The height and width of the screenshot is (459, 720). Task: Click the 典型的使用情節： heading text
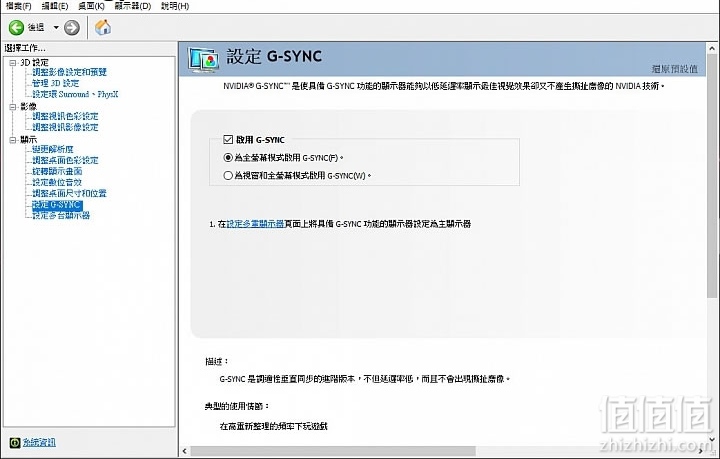[237, 406]
